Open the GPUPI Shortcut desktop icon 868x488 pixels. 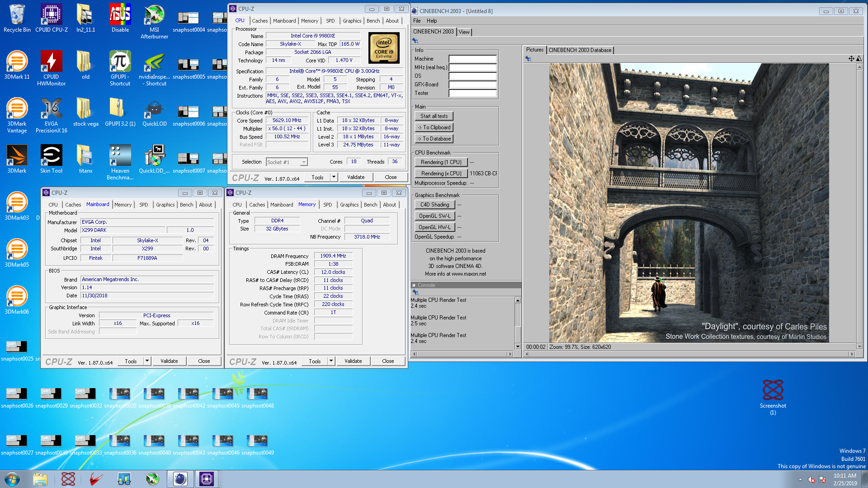click(120, 69)
